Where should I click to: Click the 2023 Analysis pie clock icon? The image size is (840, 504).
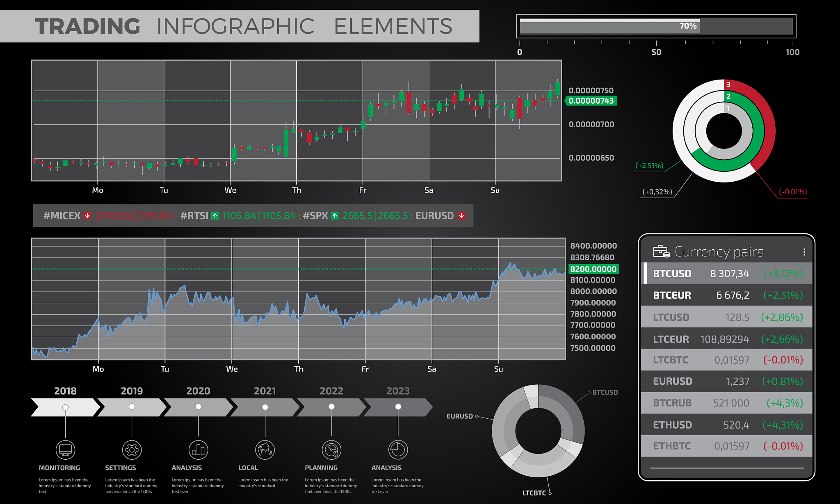pyautogui.click(x=398, y=450)
